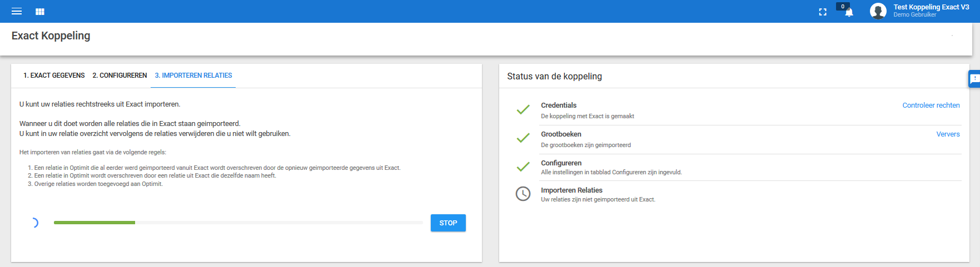This screenshot has width=980, height=267.
Task: Open the apps grid icon
Action: (x=40, y=12)
